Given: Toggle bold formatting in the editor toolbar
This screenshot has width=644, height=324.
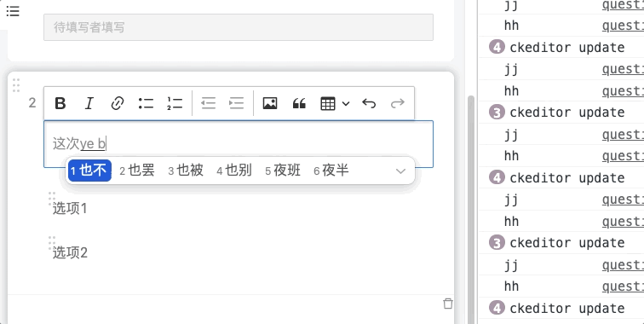Looking at the screenshot, I should 60,103.
